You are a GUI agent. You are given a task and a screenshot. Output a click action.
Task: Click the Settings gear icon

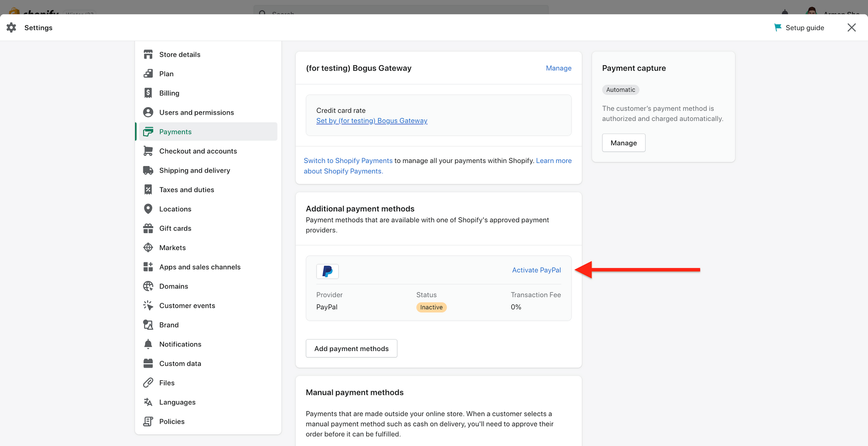pos(12,28)
